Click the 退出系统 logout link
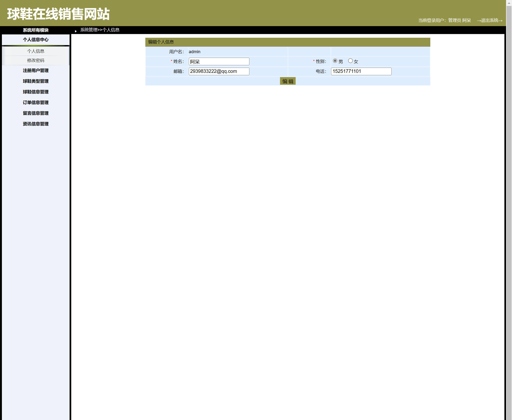The image size is (512, 420). pyautogui.click(x=489, y=20)
